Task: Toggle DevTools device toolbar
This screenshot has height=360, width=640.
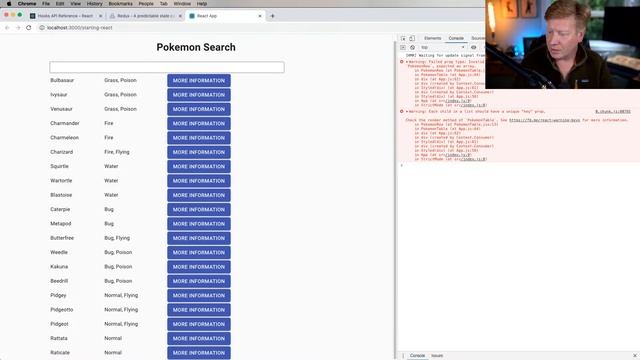Action: 412,38
